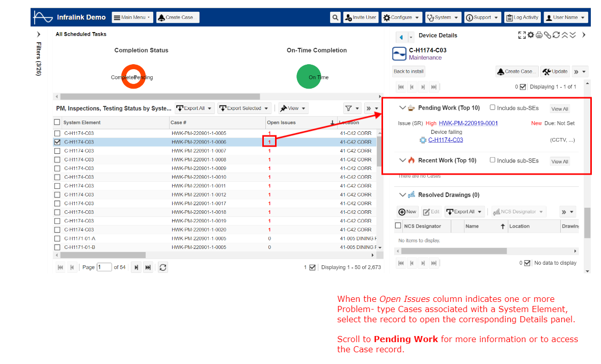Open filter funnel menu in grid toolbar
Viewport: 601px width, 364px height.
pyautogui.click(x=352, y=108)
